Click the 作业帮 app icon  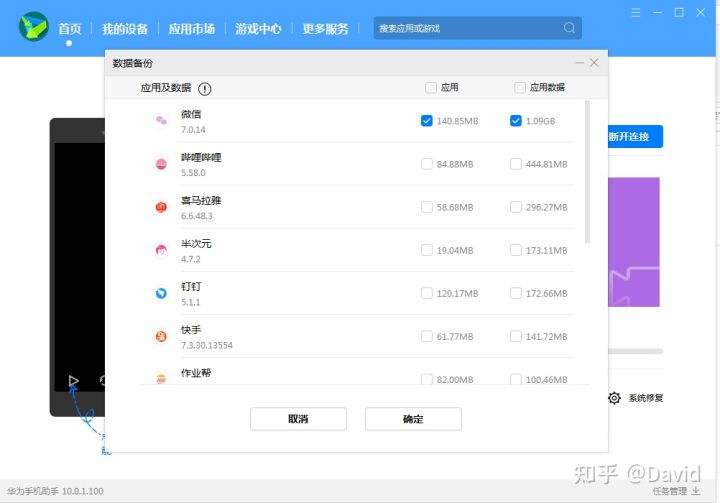pos(161,379)
